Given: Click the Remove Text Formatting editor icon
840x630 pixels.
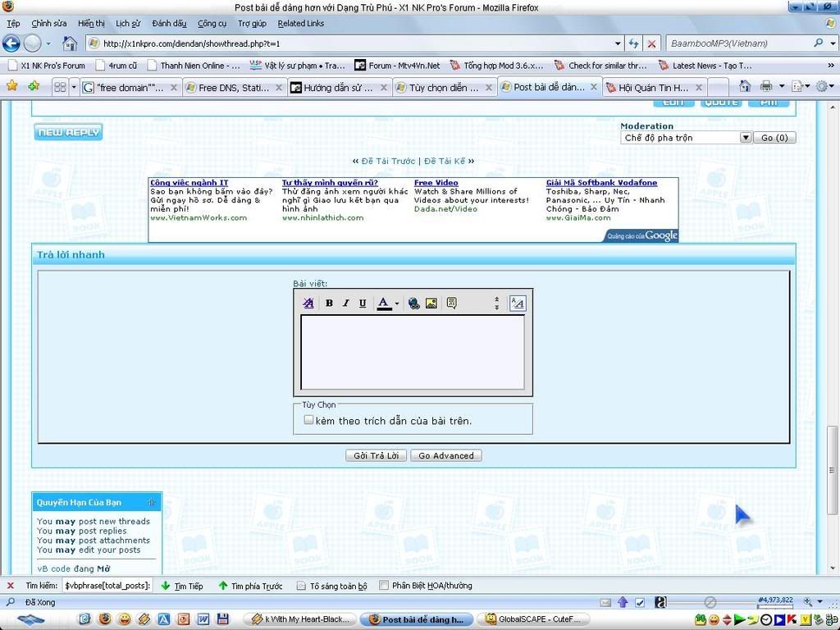Looking at the screenshot, I should [308, 304].
